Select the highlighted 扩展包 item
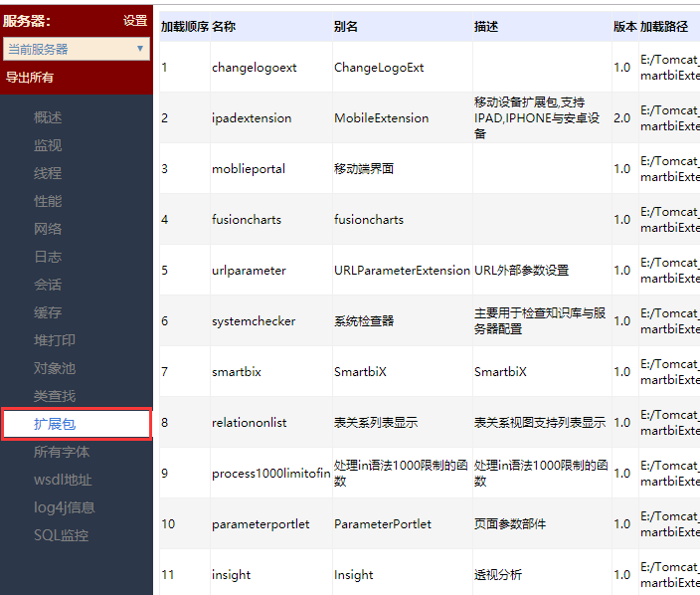The width and height of the screenshot is (700, 595). pyautogui.click(x=77, y=424)
